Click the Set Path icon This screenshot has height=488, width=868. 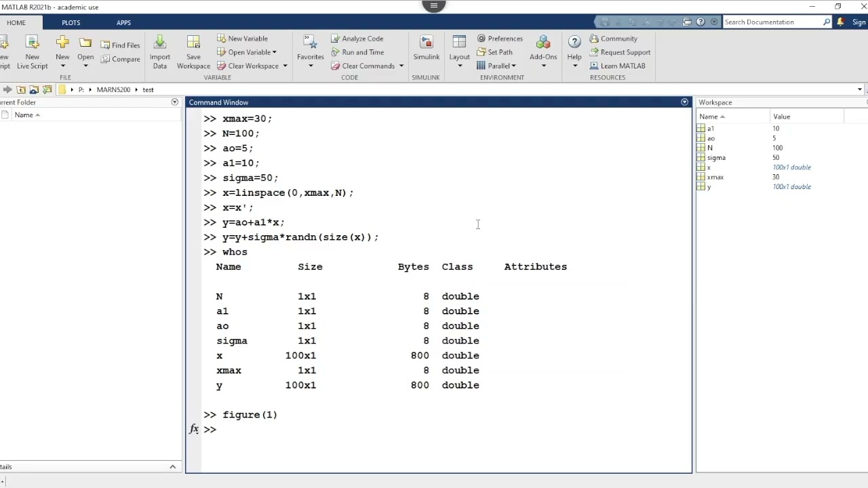click(481, 52)
